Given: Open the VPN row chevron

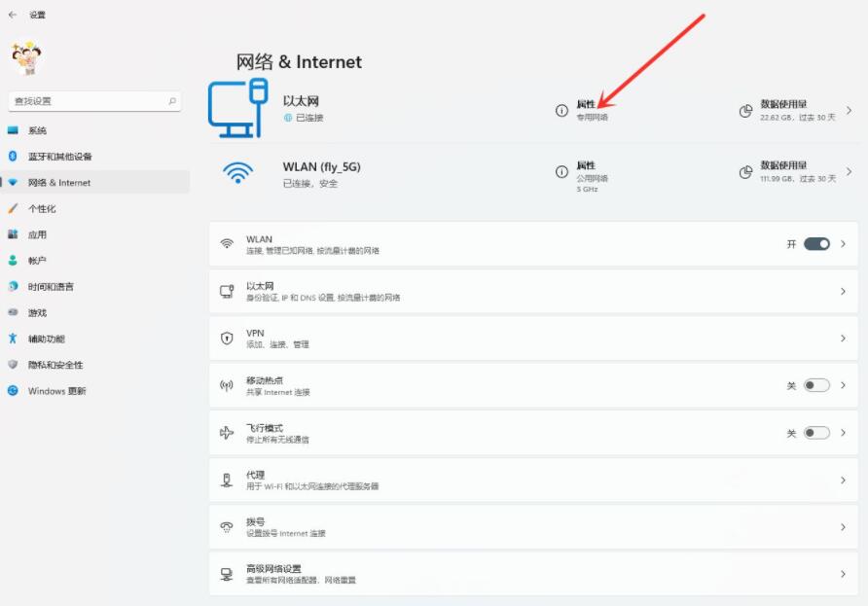Looking at the screenshot, I should click(843, 339).
